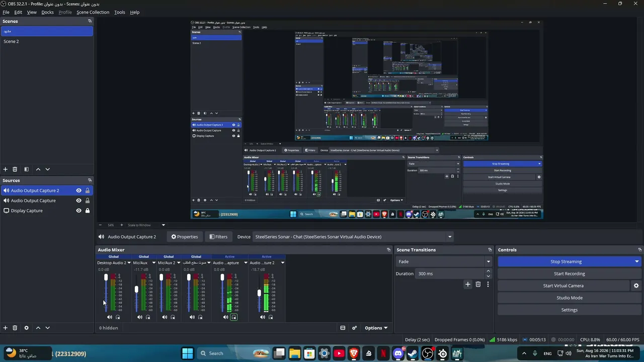
Task: Move selected source up
Action: point(38,328)
